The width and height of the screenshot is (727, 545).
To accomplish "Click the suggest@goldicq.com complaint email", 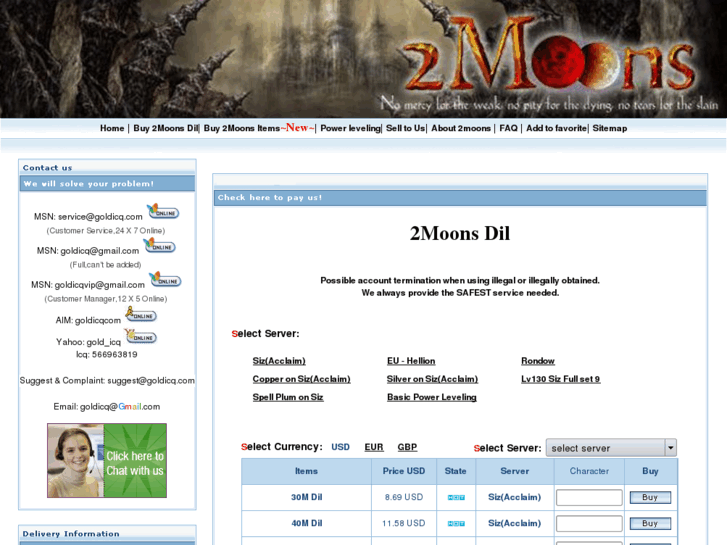I will point(151,381).
